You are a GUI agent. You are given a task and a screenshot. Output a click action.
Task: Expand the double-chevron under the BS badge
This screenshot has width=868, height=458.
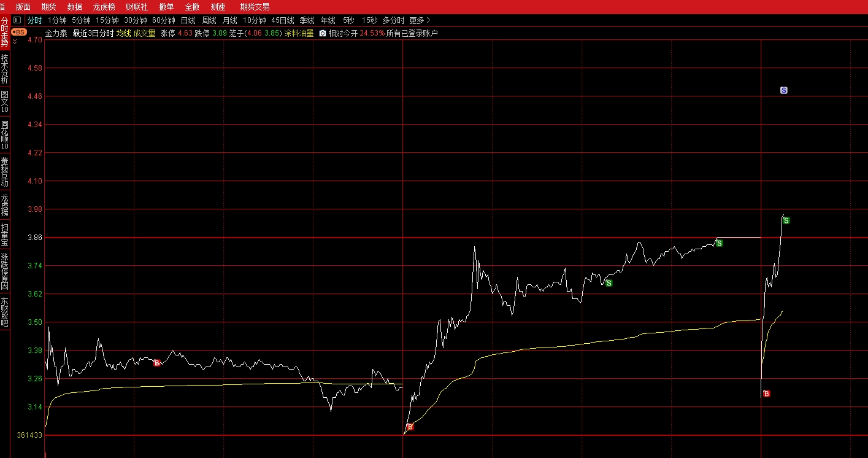pyautogui.click(x=15, y=41)
